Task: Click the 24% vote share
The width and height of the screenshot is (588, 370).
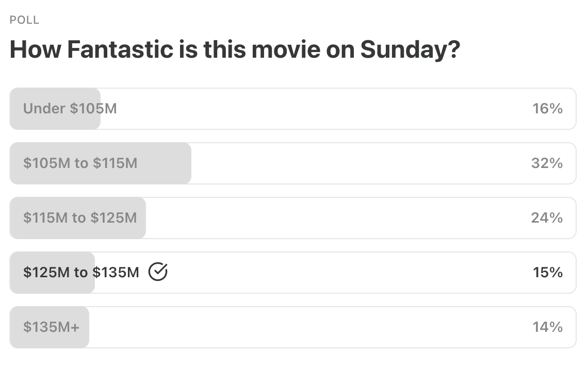Action: 547,218
